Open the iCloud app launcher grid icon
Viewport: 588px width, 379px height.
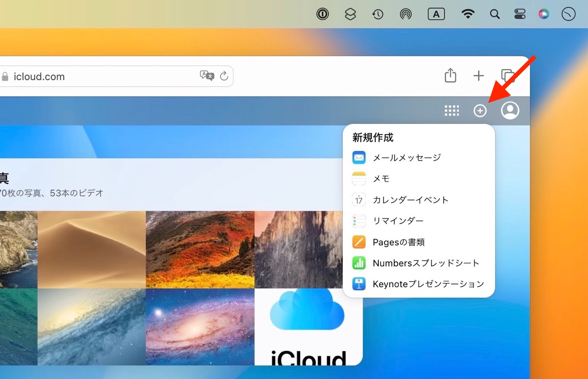click(452, 110)
